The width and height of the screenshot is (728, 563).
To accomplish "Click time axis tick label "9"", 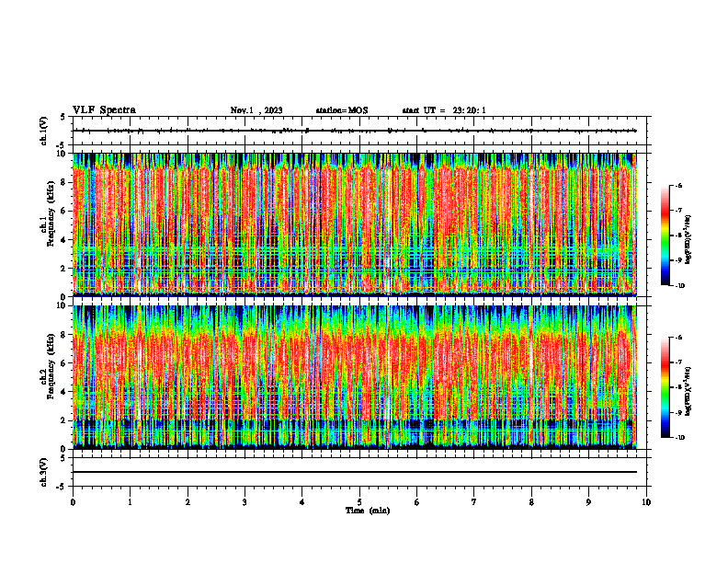I will (x=588, y=502).
